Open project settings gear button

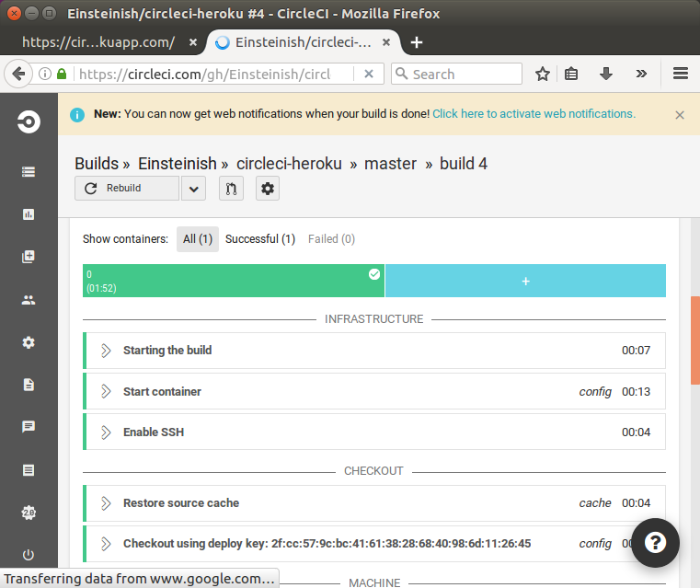[x=268, y=189]
